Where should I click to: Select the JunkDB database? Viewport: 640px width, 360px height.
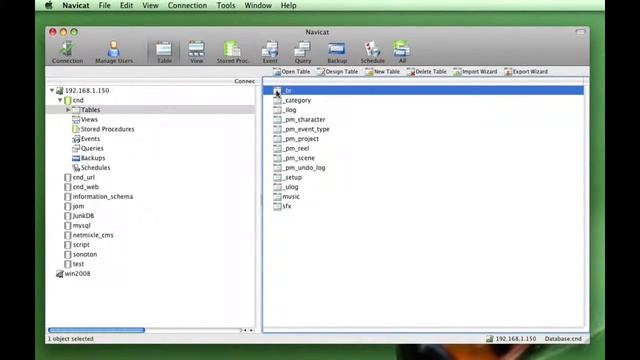click(79, 216)
